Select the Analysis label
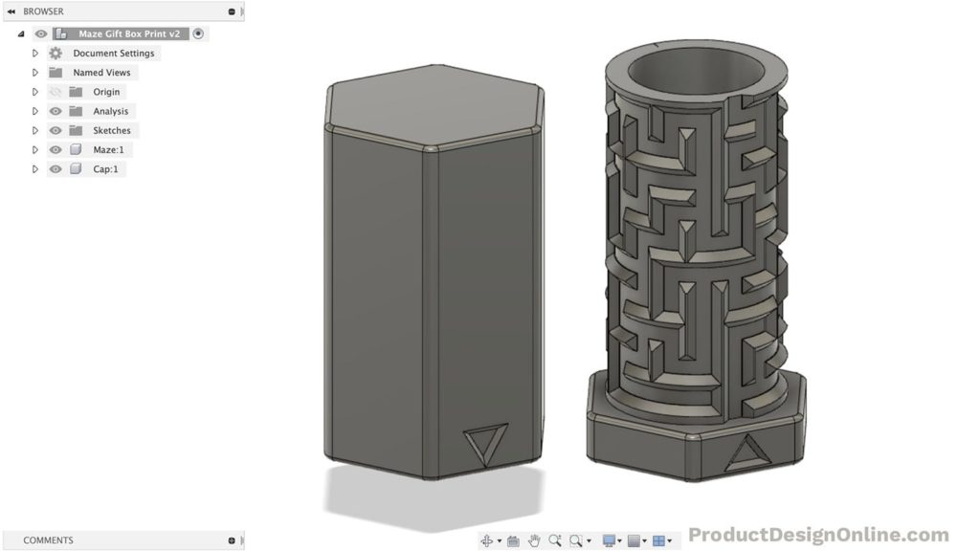The width and height of the screenshot is (980, 551). tap(111, 111)
